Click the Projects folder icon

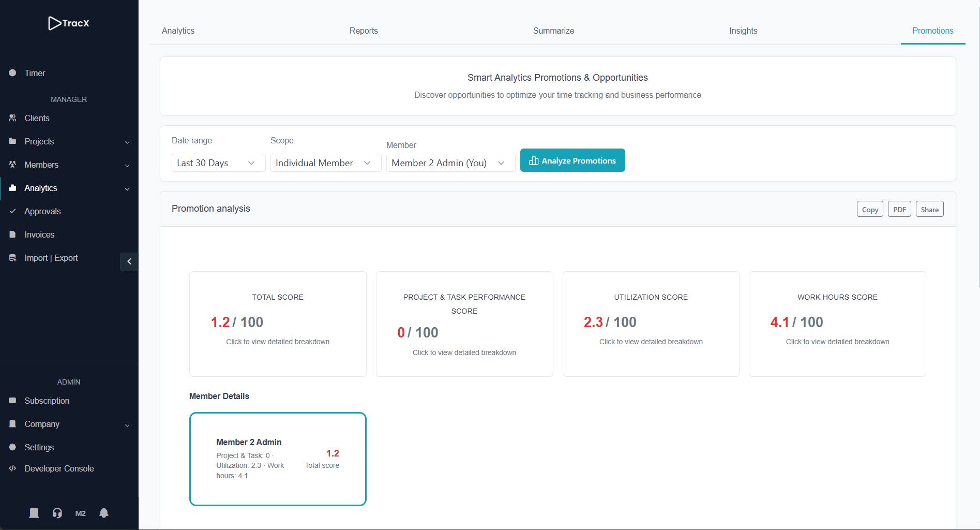12,141
